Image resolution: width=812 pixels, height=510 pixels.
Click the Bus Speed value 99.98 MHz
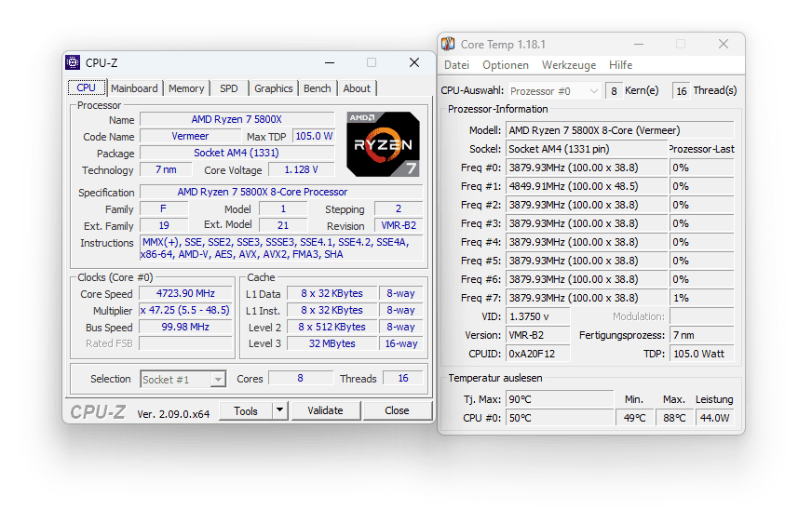(x=185, y=328)
